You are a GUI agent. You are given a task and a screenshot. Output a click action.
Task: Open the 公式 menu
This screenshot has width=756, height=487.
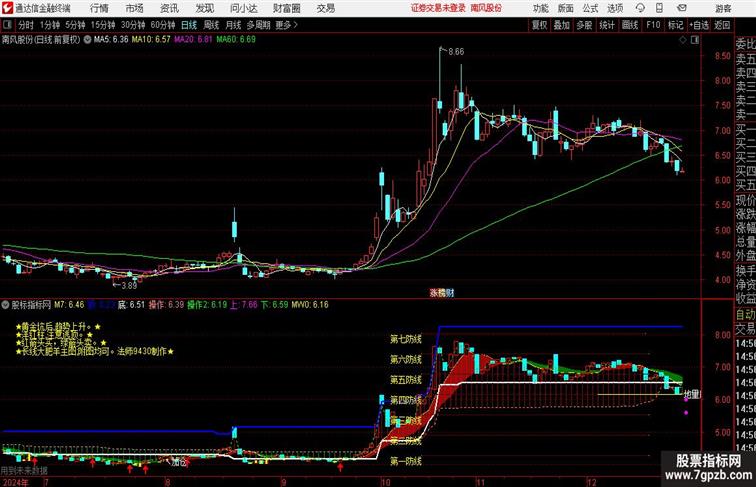coord(590,8)
